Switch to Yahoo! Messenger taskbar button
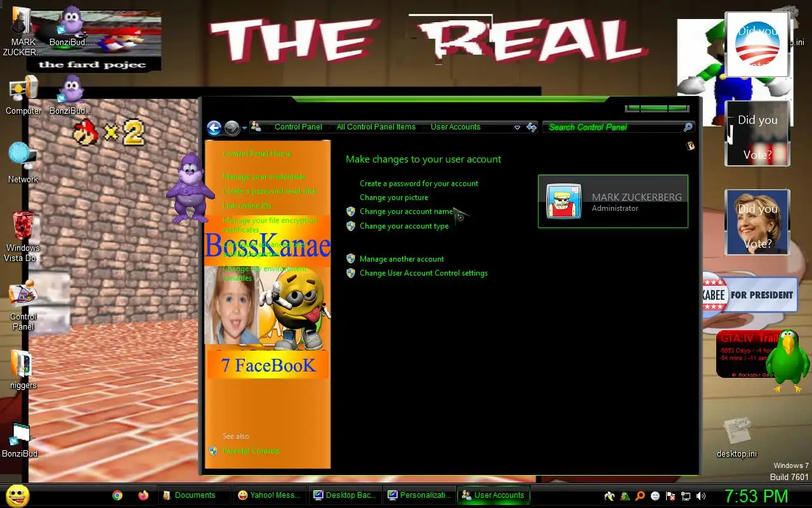Screen dimensions: 812x508 point(270,495)
